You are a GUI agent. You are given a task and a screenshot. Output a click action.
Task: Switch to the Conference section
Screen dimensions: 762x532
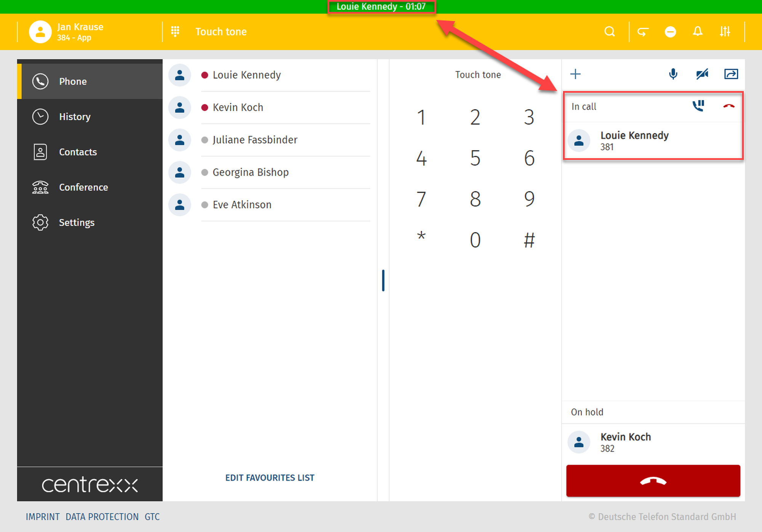pos(83,187)
